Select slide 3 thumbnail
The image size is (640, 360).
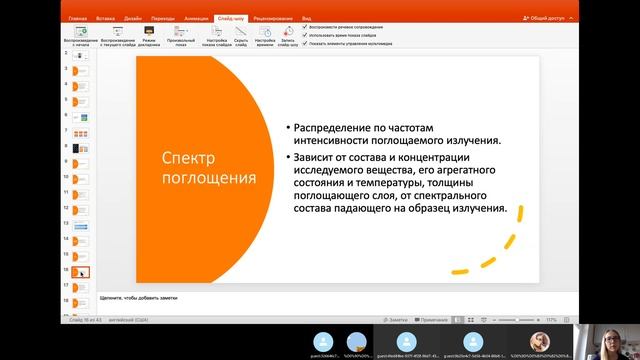point(80,71)
